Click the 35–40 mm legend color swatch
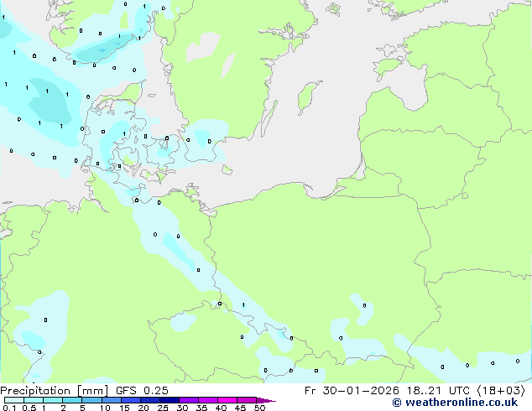 [208, 400]
